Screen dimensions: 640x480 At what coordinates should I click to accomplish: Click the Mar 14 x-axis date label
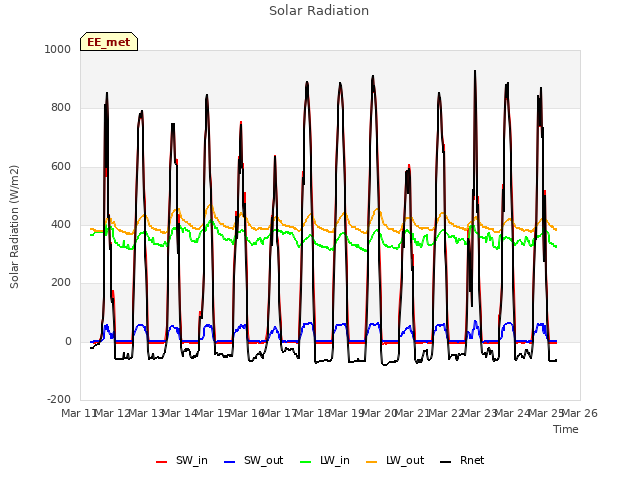180,413
